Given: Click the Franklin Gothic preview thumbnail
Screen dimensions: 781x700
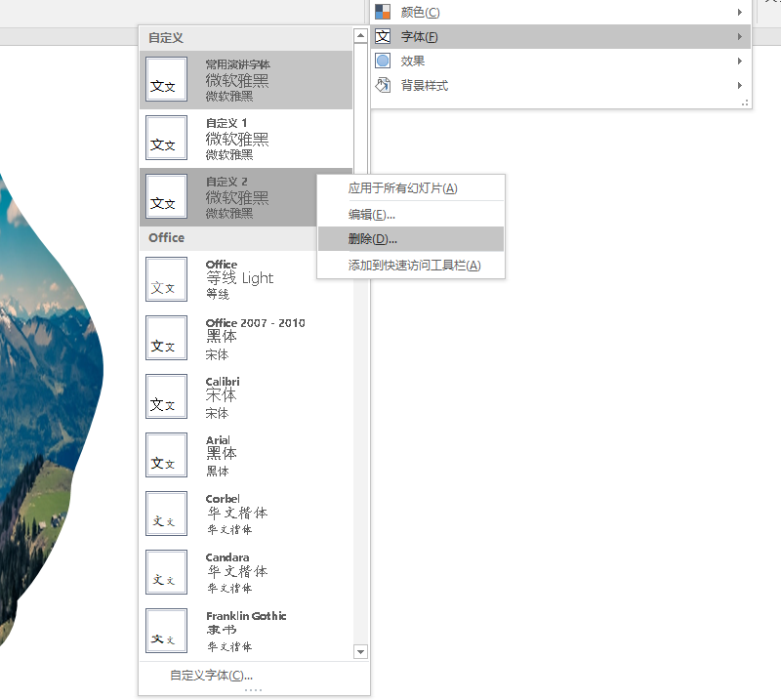Looking at the screenshot, I should coord(166,631).
